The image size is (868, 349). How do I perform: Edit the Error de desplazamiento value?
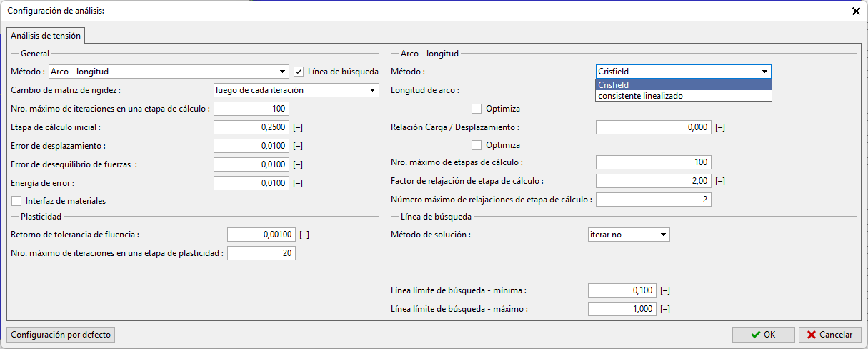coord(251,146)
